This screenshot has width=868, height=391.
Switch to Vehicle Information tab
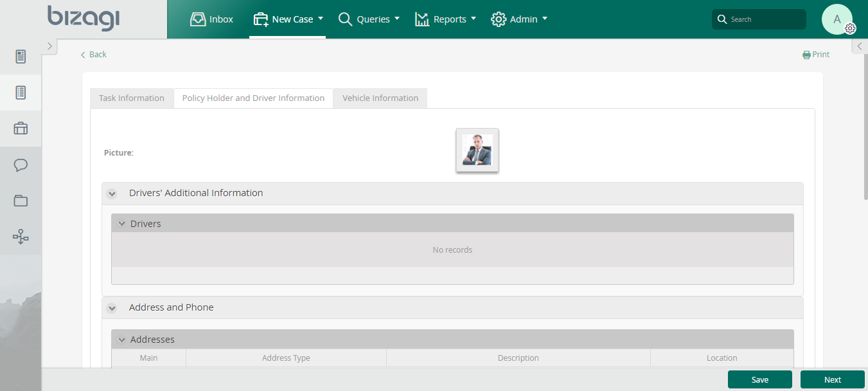click(x=380, y=98)
